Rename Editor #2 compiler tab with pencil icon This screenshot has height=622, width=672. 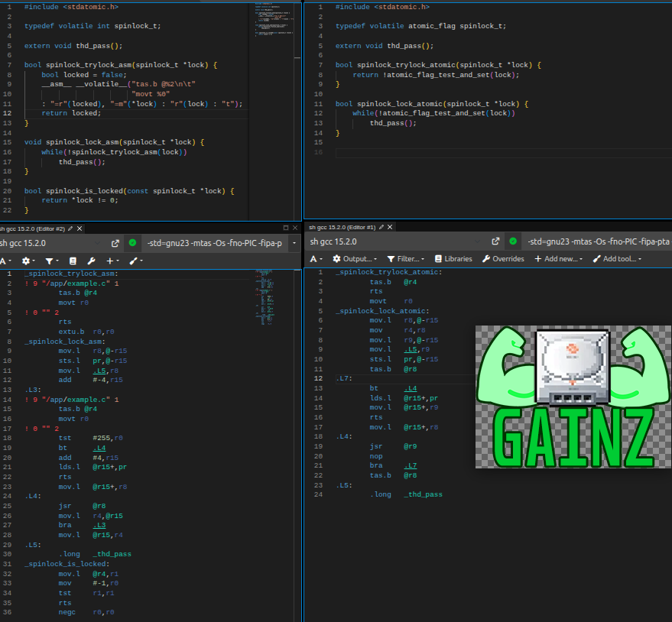(70, 228)
